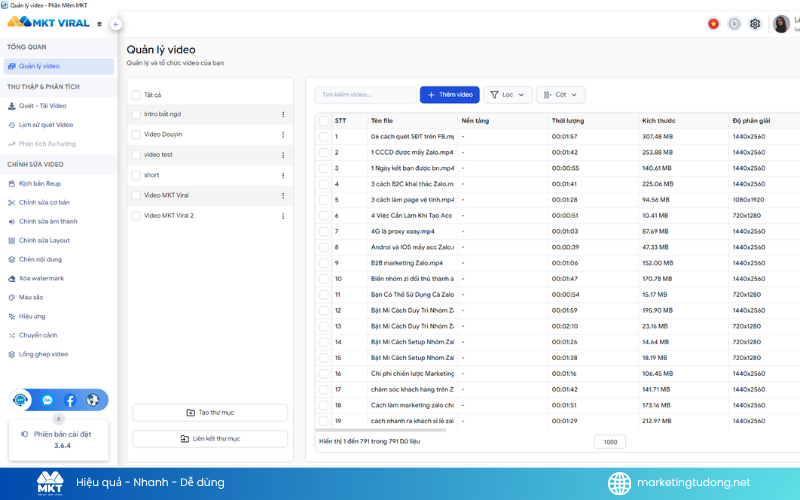The image size is (800, 500).
Task: Check the Video Douyin folder checkbox
Action: coord(136,135)
